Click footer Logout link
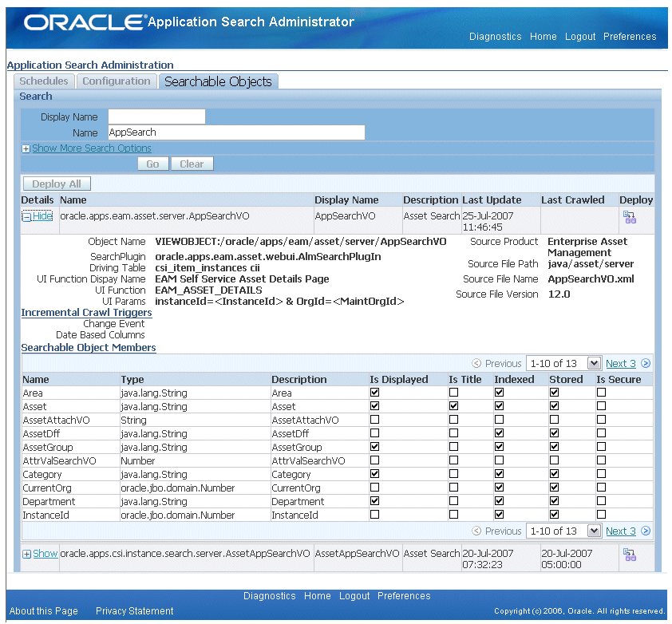 (354, 596)
